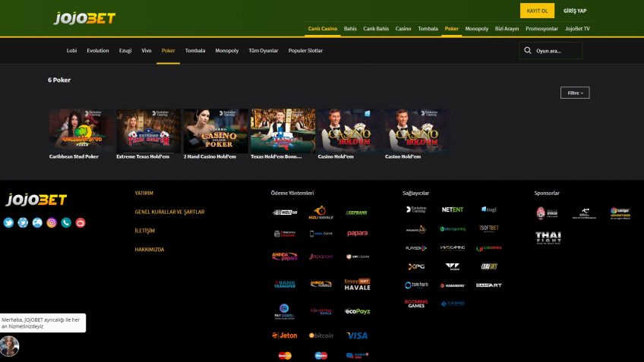Switch to the Populer Slotlar tab

tap(305, 51)
